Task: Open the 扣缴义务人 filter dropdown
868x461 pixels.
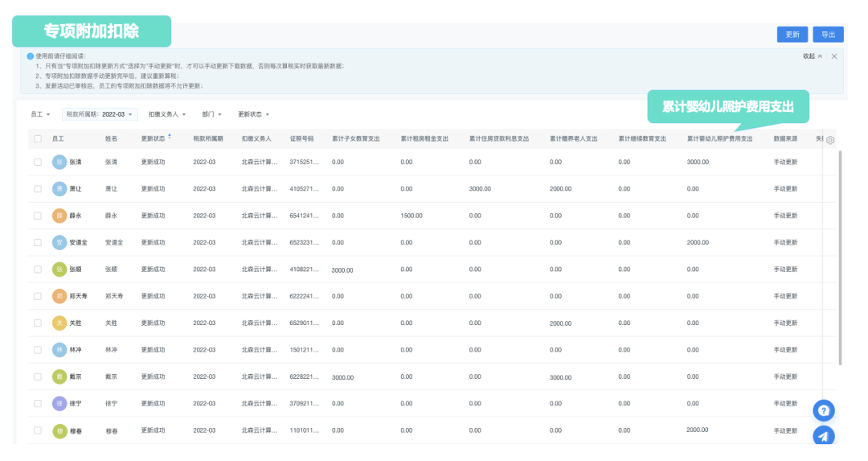Action: tap(167, 114)
